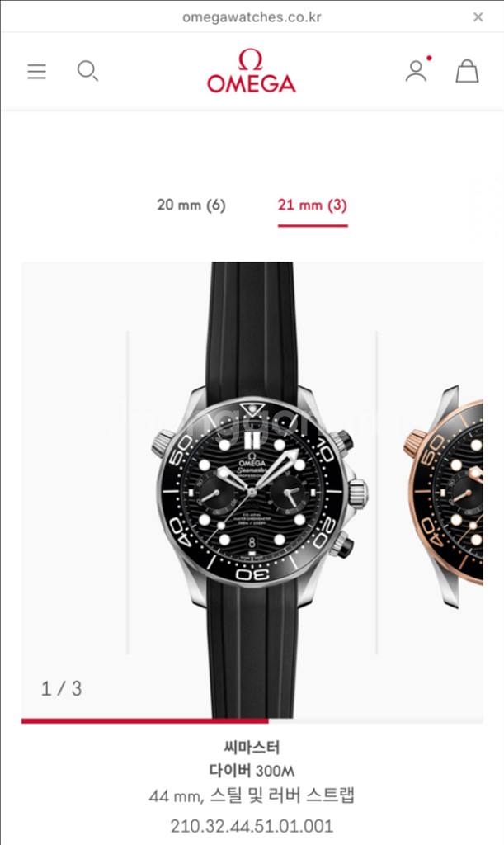Click the grey unfilled part of carousel bar
This screenshot has height=845, width=504.
[375, 720]
